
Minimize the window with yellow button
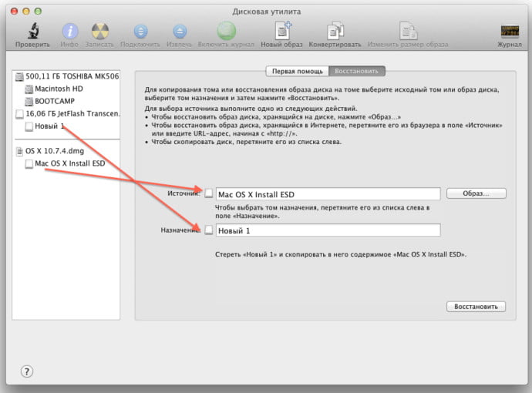point(26,11)
